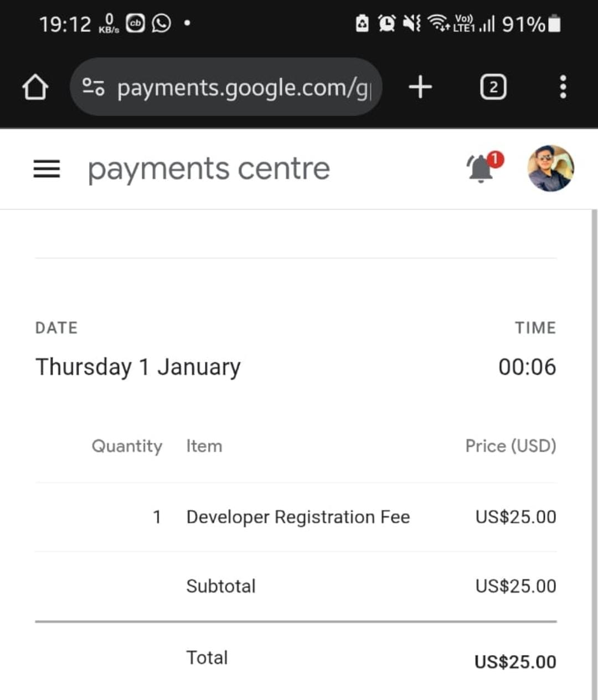Select the Developer Registration Fee item
598x700 pixels.
298,517
